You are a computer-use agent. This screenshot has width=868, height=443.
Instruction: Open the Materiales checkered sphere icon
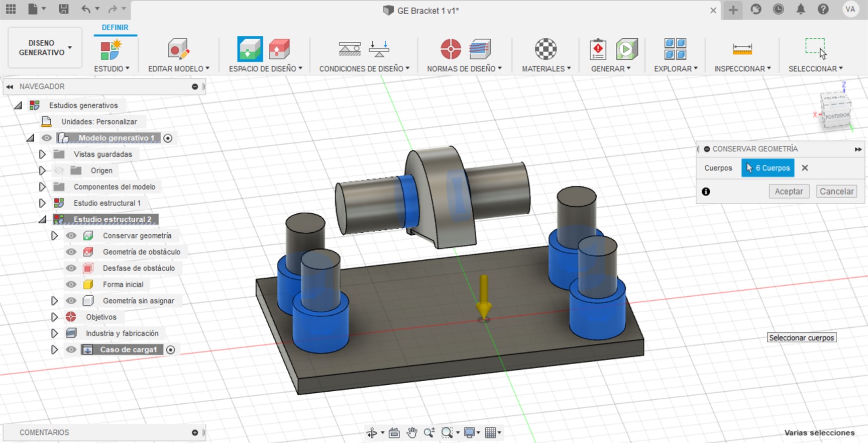click(x=546, y=49)
